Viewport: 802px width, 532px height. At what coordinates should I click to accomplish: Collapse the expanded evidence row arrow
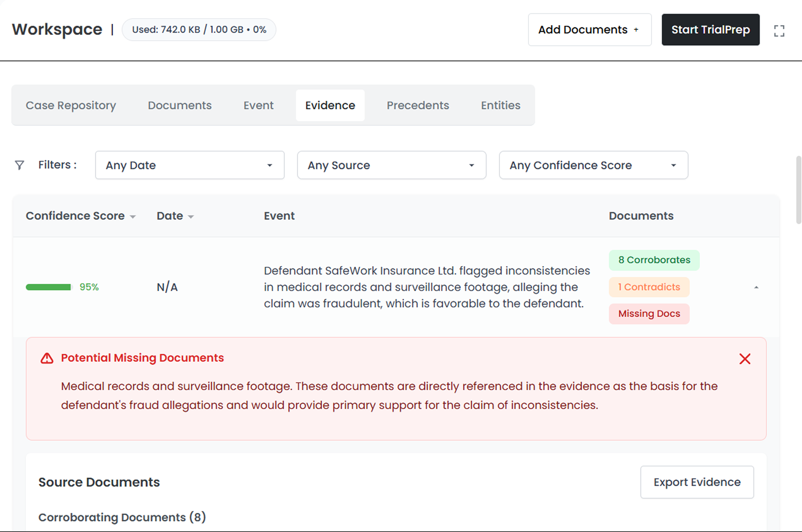pyautogui.click(x=756, y=287)
